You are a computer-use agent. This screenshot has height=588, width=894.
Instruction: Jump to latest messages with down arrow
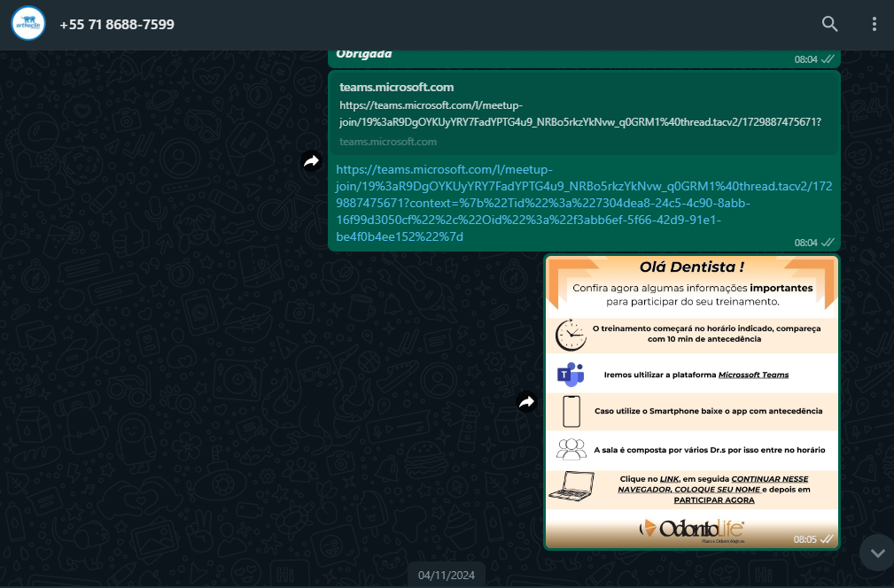877,553
